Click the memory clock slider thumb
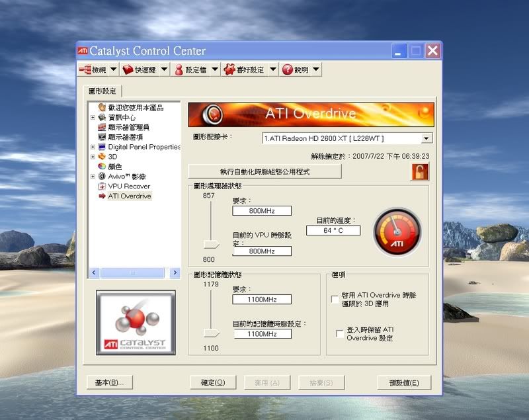The width and height of the screenshot is (529, 420). [x=212, y=333]
